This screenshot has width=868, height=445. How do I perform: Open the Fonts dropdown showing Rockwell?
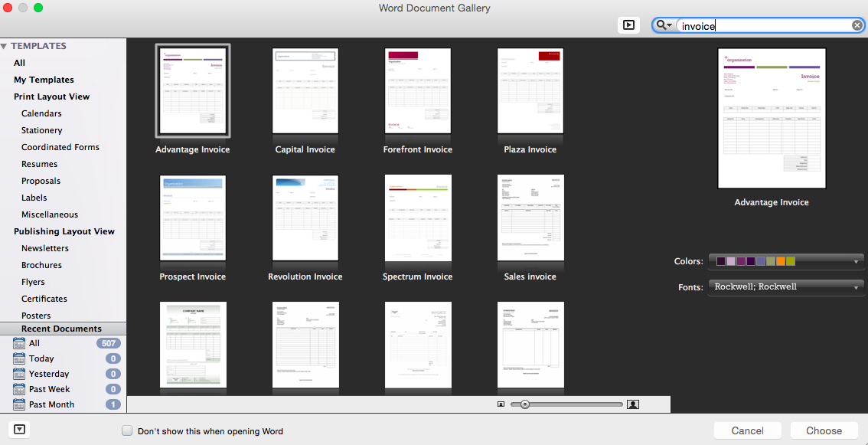click(786, 286)
